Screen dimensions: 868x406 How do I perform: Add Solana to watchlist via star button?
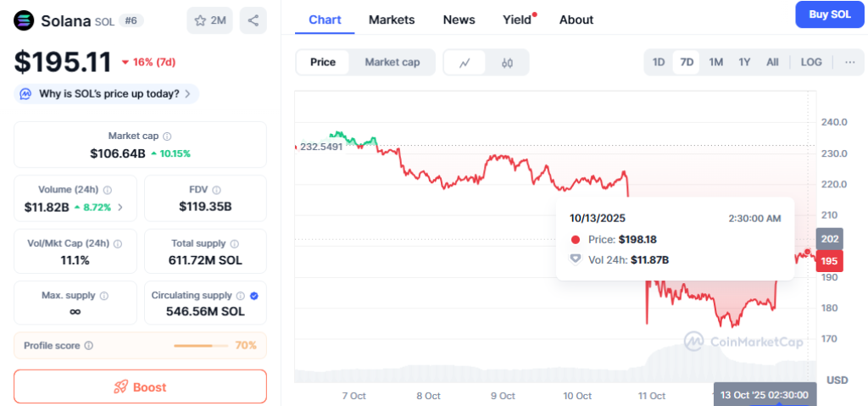[x=209, y=20]
